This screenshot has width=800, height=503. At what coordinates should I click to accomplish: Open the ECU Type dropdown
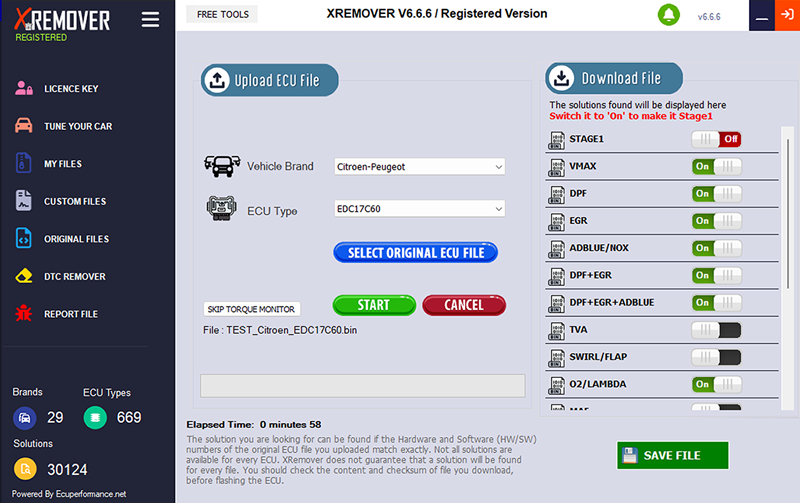coord(419,209)
